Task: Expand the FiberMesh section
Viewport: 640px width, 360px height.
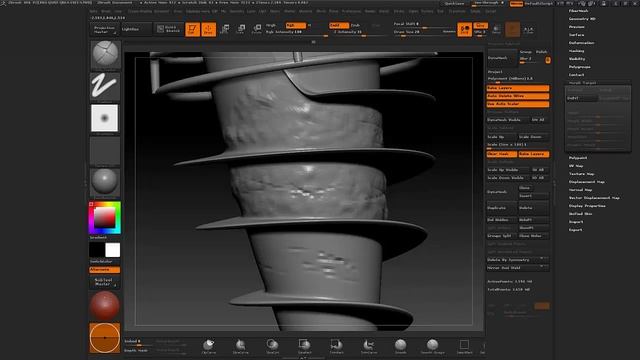Action: click(x=578, y=11)
